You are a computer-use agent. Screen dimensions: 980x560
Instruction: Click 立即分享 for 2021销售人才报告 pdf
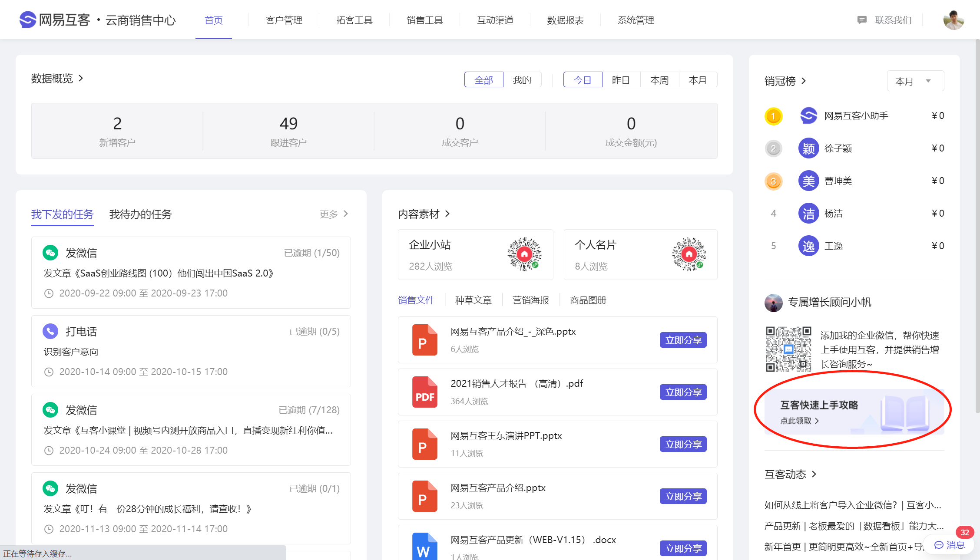[x=683, y=392]
